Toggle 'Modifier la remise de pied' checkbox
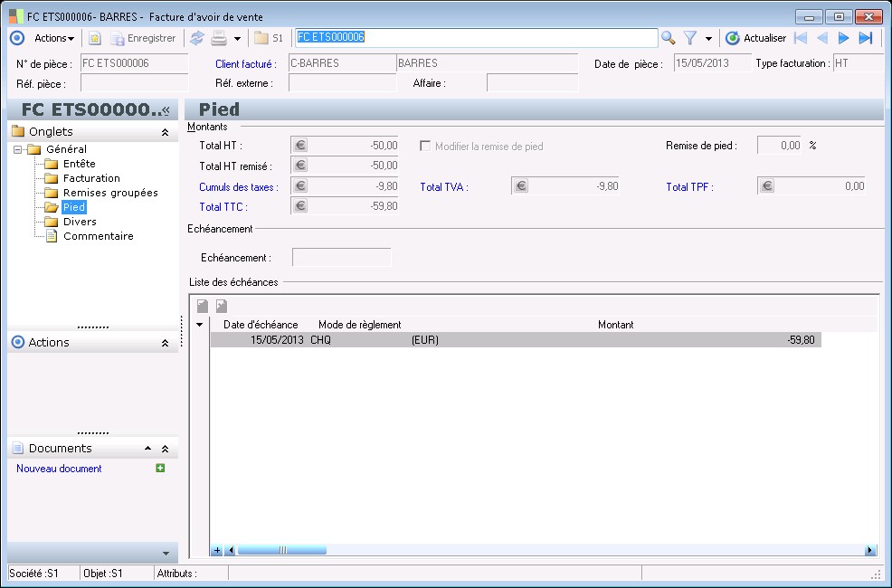 point(425,146)
